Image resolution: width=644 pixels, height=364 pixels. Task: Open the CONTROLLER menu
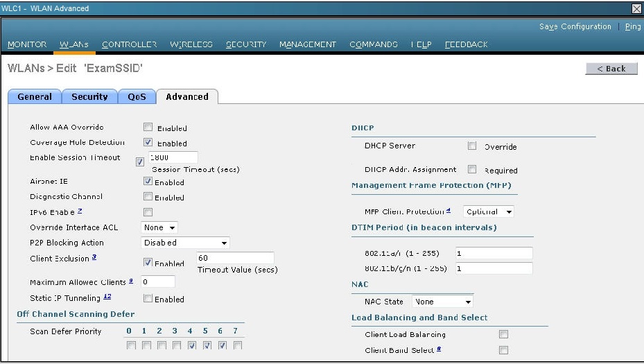130,44
